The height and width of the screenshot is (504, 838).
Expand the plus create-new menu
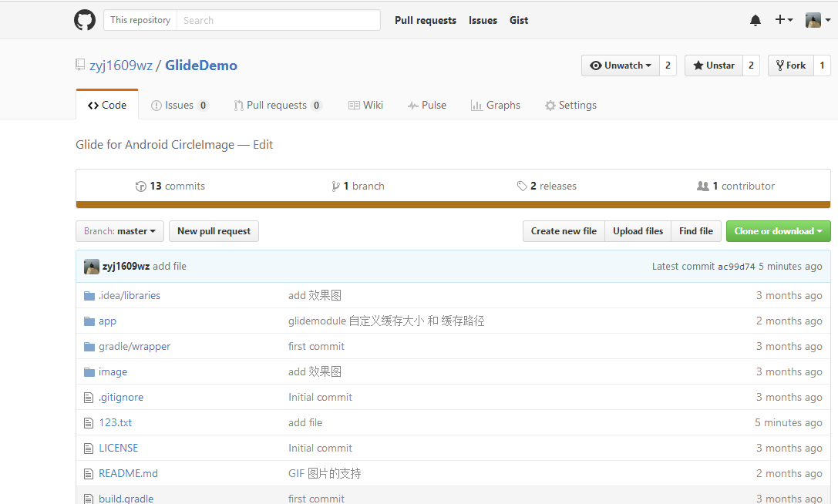tap(784, 20)
